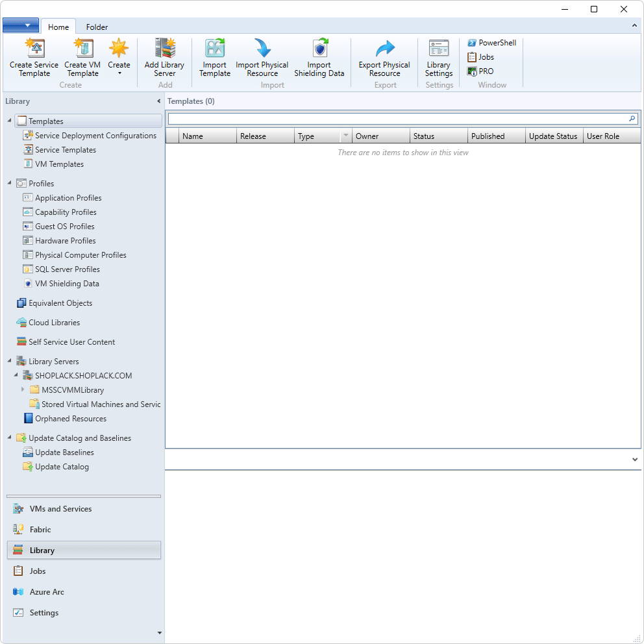Select the Library Servers tree item
The height and width of the screenshot is (644, 644).
point(47,362)
